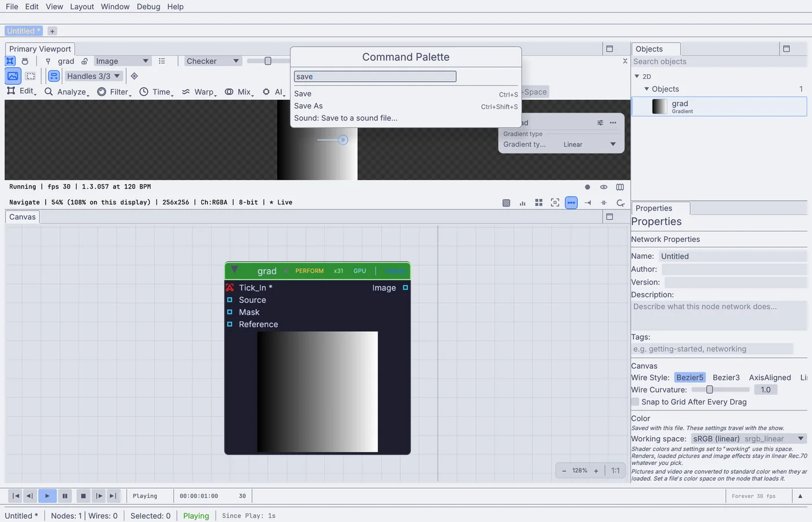812x522 pixels.
Task: Choose Save As in Command Palette
Action: pyautogui.click(x=406, y=106)
